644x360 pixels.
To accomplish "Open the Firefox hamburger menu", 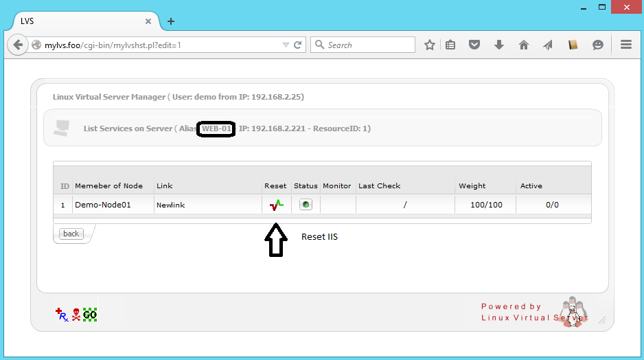I will point(625,45).
